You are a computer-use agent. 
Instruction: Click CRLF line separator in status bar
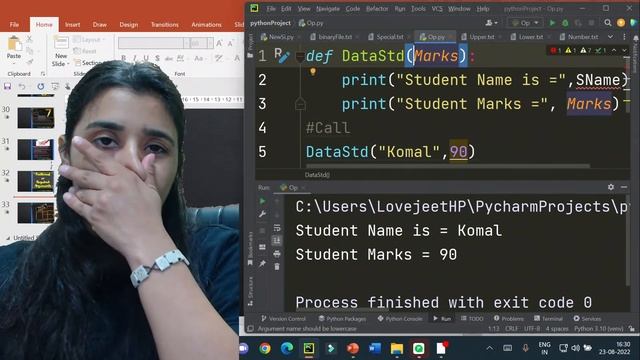pos(511,329)
